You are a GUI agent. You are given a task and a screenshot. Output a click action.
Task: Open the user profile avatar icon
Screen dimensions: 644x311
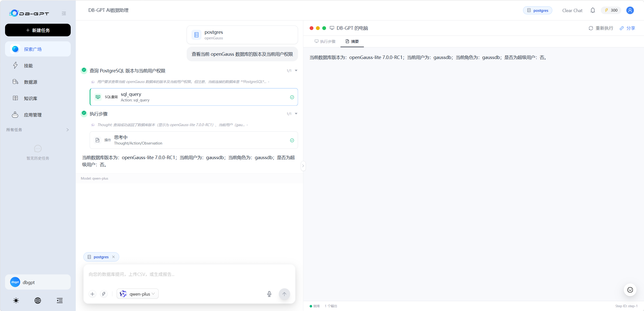pyautogui.click(x=630, y=10)
